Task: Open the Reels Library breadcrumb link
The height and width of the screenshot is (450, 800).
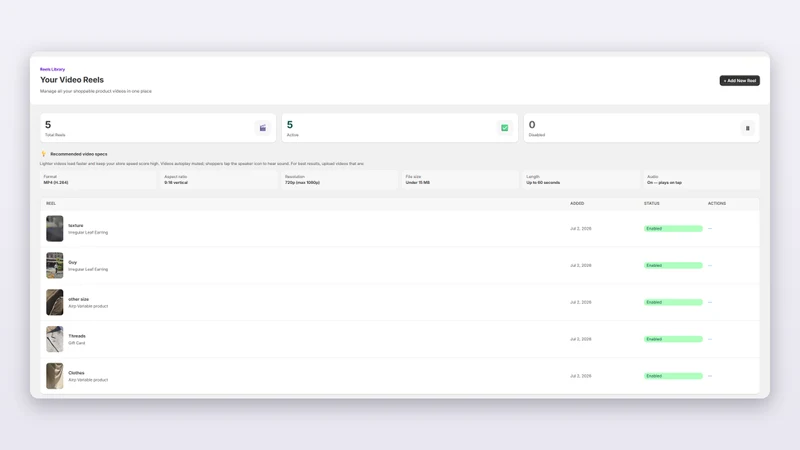Action: (x=53, y=69)
